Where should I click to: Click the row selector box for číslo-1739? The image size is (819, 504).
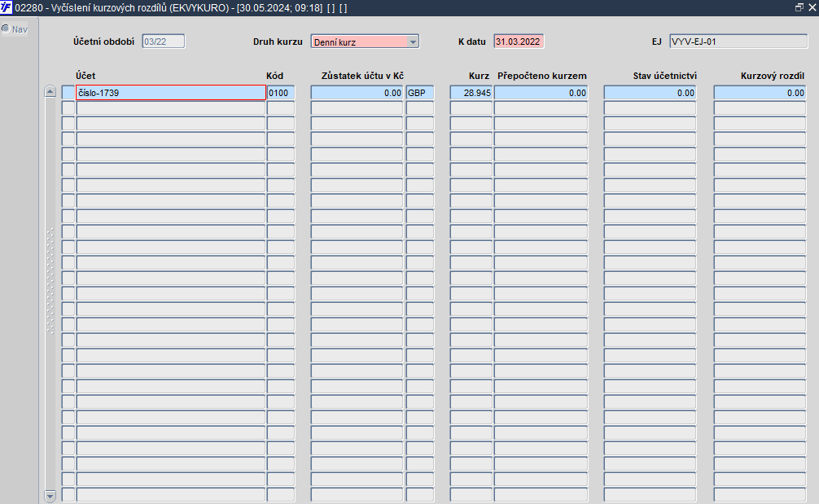68,93
